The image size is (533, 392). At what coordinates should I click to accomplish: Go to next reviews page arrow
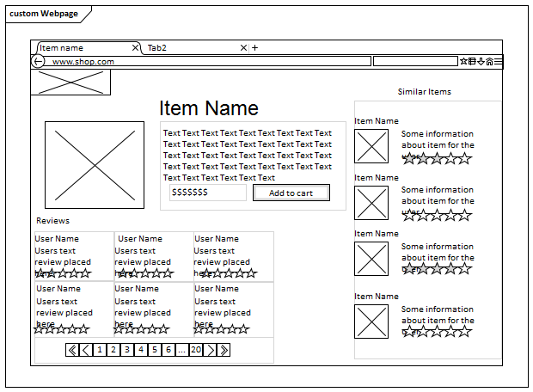tap(210, 350)
